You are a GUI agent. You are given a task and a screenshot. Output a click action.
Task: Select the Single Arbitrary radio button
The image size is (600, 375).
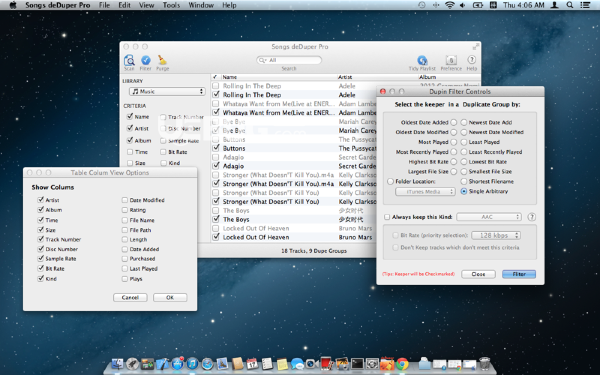464,191
